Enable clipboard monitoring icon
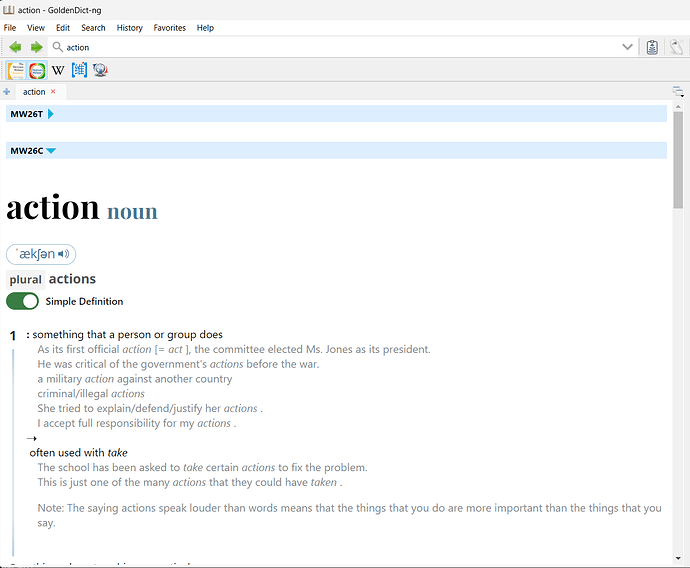Image resolution: width=690 pixels, height=568 pixels. tap(652, 47)
